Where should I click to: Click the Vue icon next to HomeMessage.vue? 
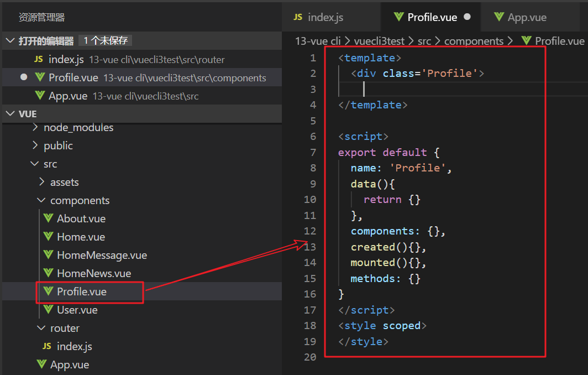click(x=49, y=255)
